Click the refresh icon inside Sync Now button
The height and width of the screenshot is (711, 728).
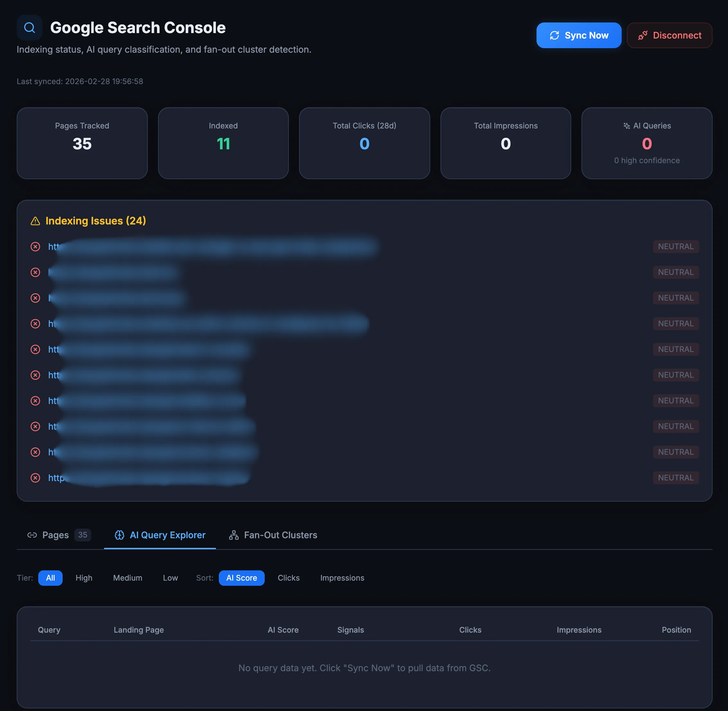tap(555, 35)
